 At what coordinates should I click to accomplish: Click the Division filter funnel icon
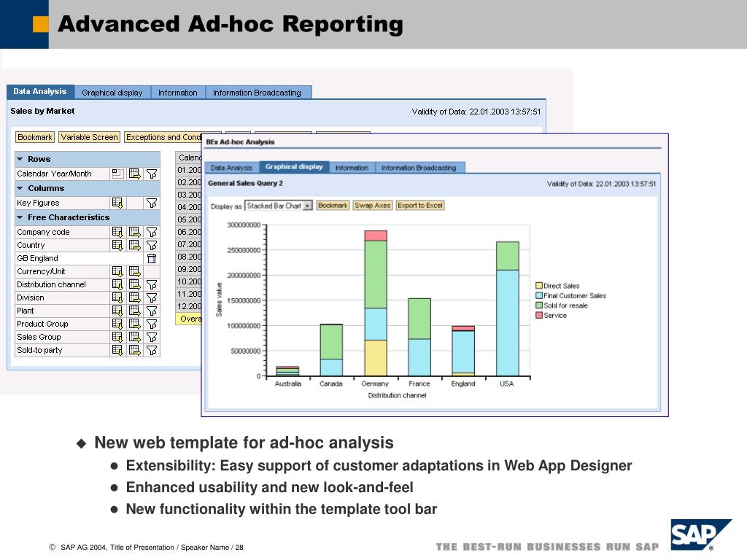coord(152,297)
